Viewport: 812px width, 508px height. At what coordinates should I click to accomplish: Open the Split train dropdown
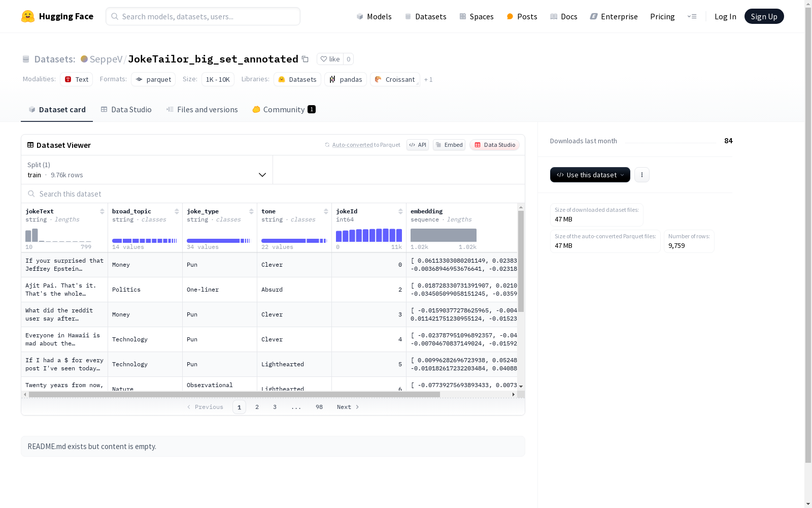[x=147, y=170]
